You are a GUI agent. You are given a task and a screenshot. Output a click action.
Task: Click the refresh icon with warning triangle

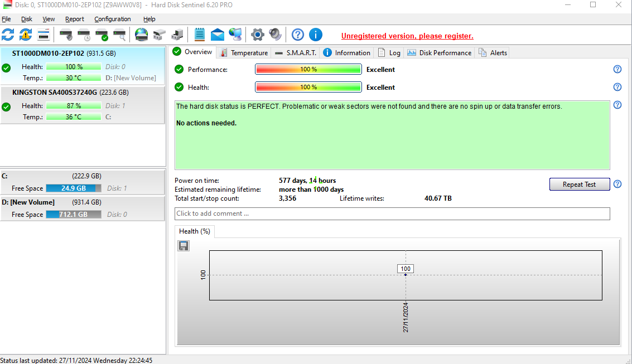click(x=26, y=35)
